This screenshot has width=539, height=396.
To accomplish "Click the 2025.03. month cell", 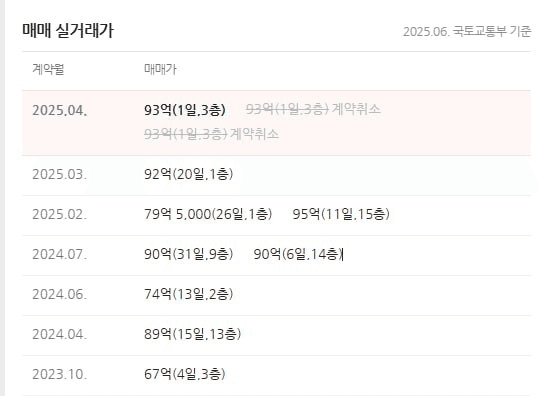I will [x=59, y=174].
